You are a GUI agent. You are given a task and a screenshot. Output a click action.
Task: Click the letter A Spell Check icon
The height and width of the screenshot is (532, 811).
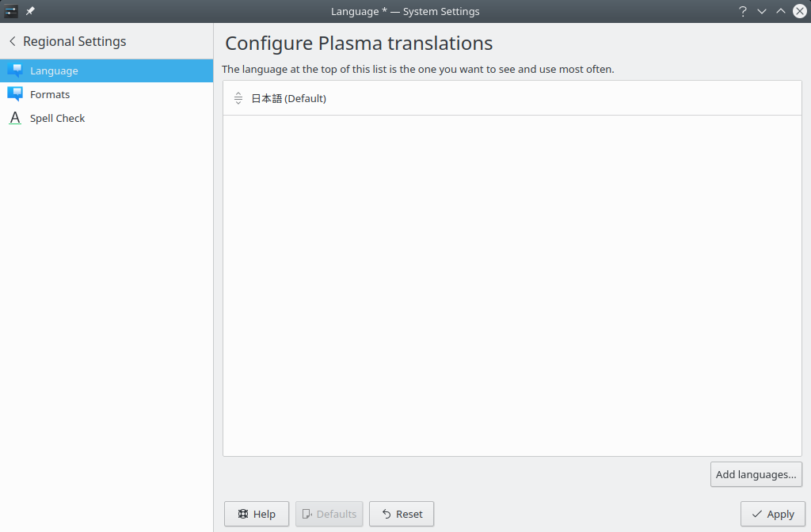[x=15, y=118]
